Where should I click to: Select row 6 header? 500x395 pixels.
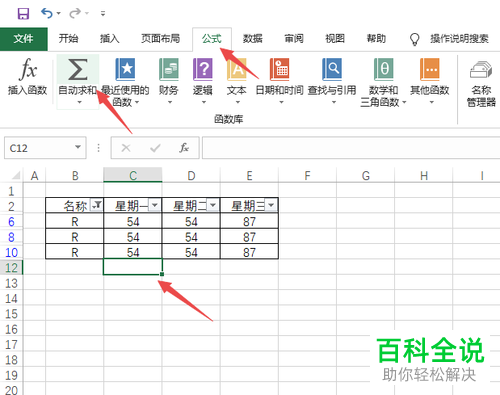[x=11, y=222]
